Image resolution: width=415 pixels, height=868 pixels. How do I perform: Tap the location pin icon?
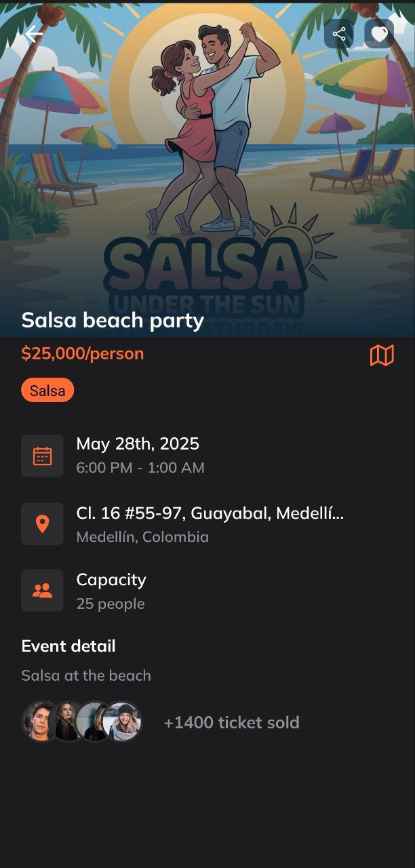coord(42,524)
